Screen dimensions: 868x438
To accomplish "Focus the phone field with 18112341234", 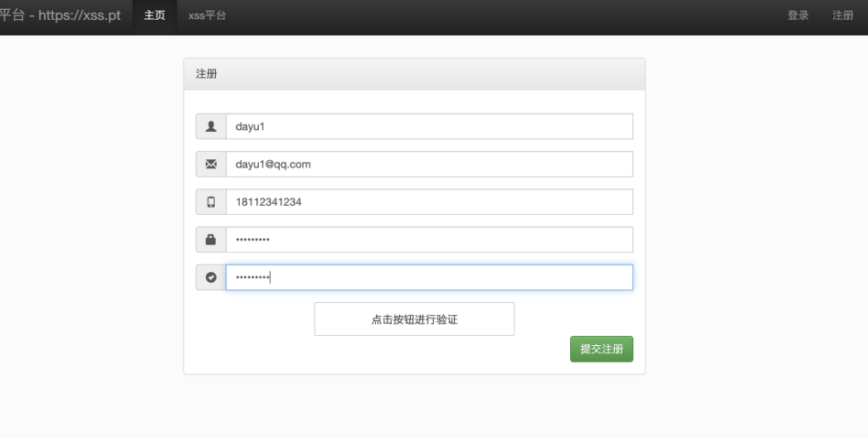I will pyautogui.click(x=429, y=202).
